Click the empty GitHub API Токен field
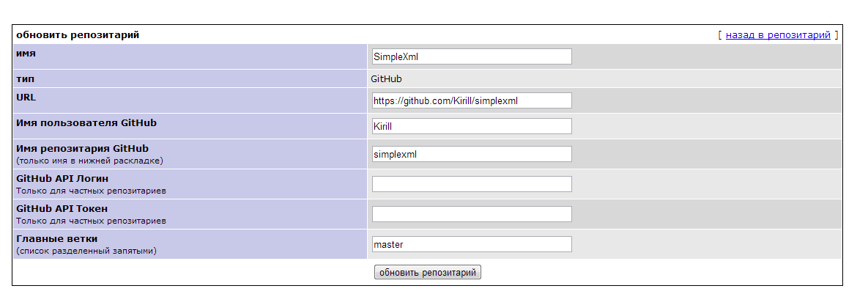The height and width of the screenshot is (294, 868). 471,214
